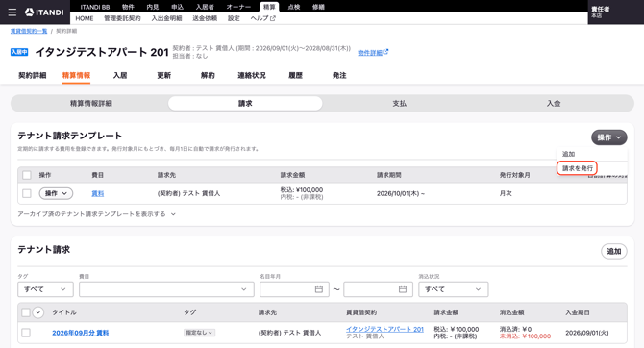Select the 精算情報詳細 segment
644x348 pixels.
[91, 104]
